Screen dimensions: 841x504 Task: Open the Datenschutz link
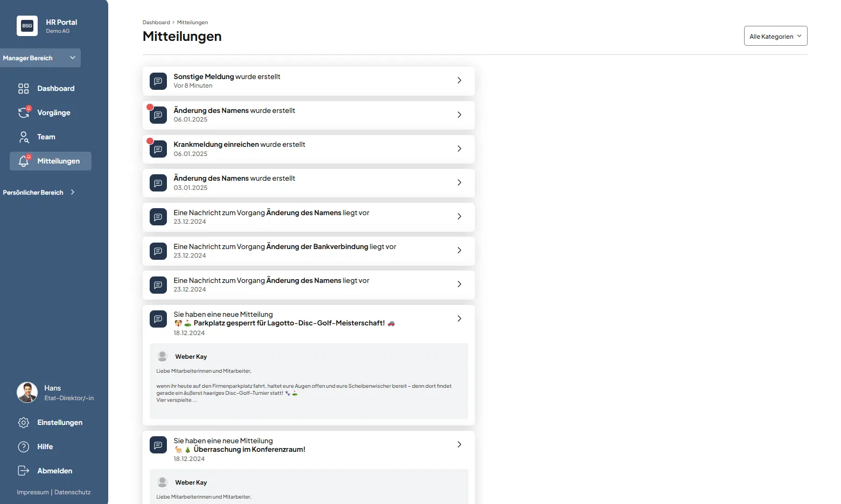click(x=73, y=492)
